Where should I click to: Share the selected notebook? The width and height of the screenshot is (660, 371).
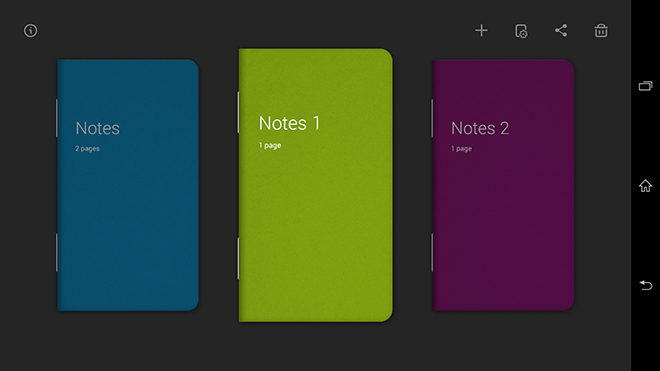pos(561,30)
